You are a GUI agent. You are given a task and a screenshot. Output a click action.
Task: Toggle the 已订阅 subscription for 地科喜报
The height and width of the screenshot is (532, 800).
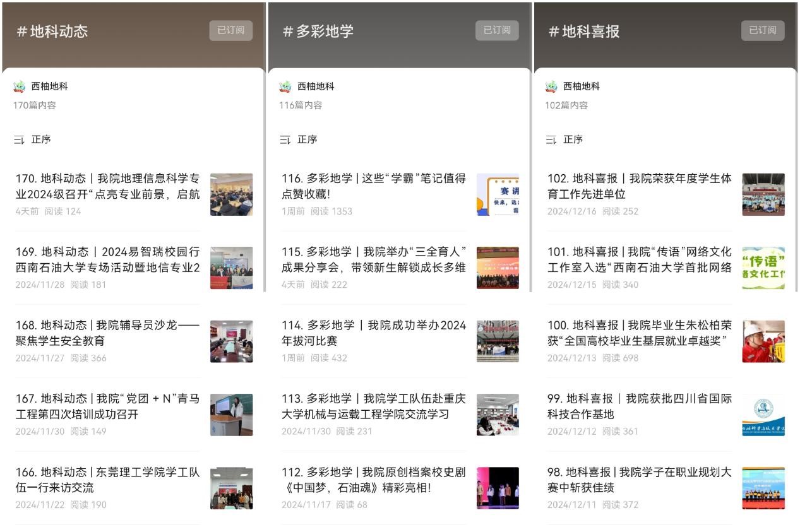point(763,30)
